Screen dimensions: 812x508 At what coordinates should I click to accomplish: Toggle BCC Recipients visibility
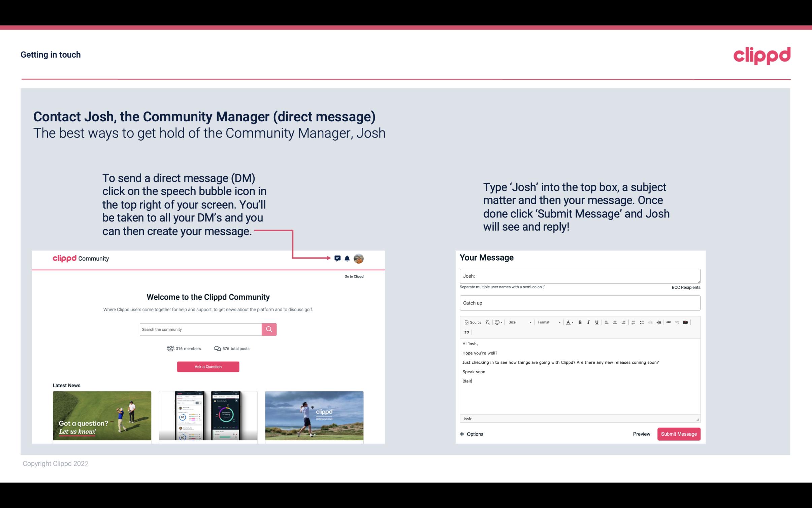coord(686,287)
